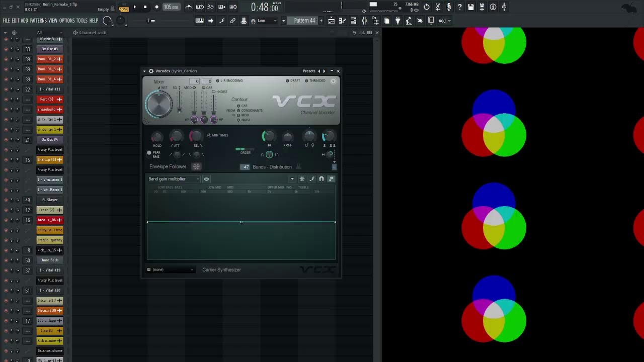Toggle the metronome icon
Image resolution: width=644 pixels, height=362 pixels.
click(189, 7)
